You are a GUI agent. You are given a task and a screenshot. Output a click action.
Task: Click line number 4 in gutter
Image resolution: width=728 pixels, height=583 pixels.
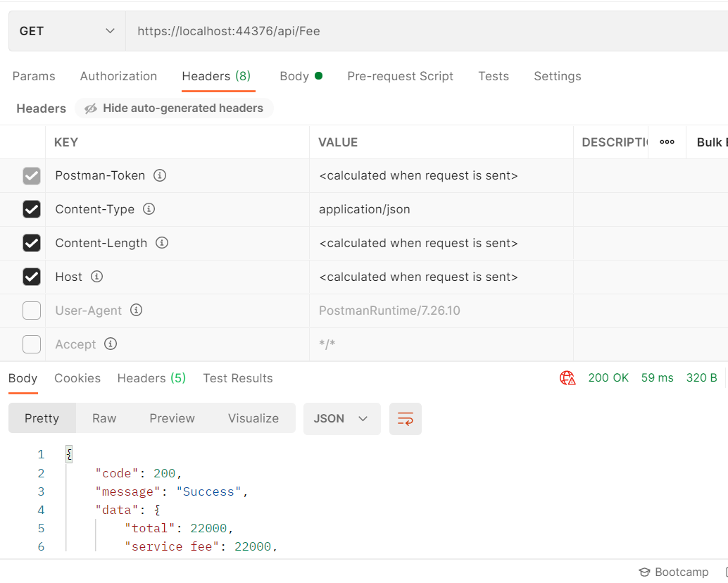[x=41, y=510]
